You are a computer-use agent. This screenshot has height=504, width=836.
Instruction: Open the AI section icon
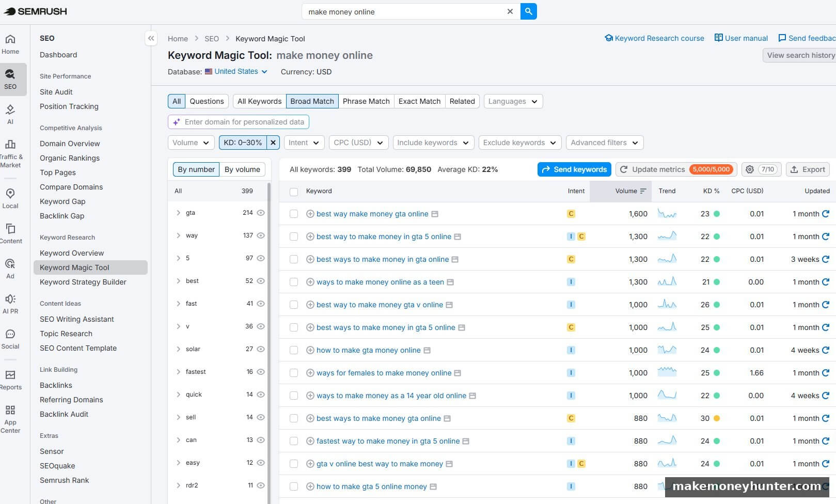point(10,109)
